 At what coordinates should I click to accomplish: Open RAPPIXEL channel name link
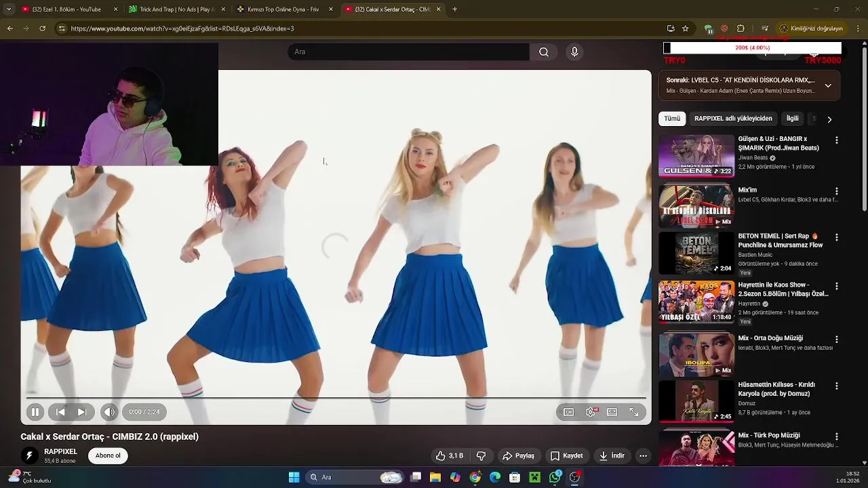(x=60, y=451)
